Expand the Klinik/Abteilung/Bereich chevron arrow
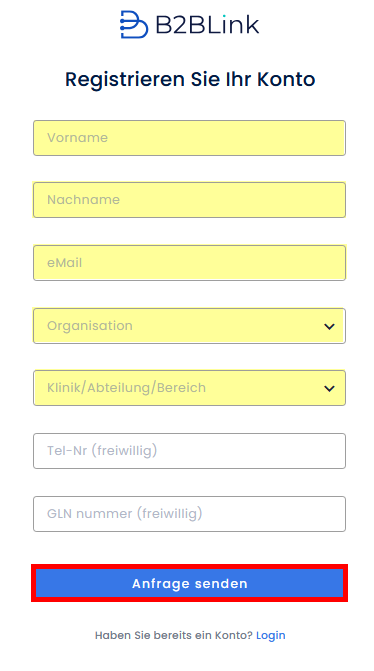Screen dimensions: 374x671 pyautogui.click(x=329, y=389)
